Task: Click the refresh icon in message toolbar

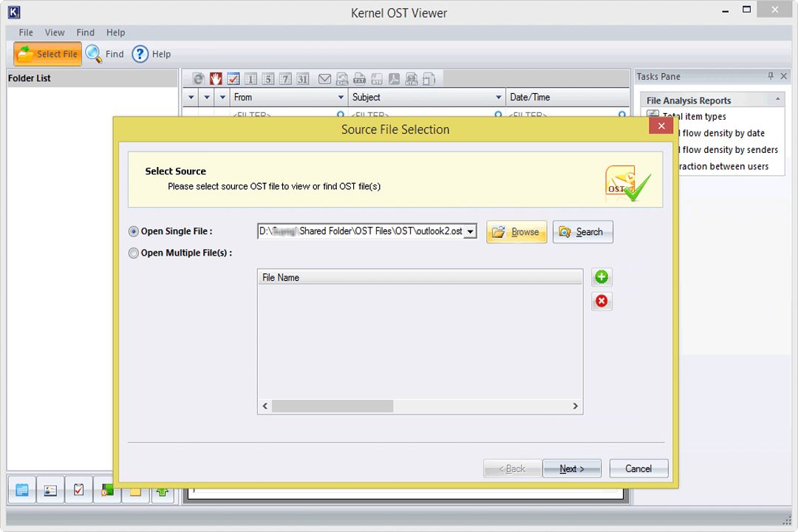Action: coord(199,79)
